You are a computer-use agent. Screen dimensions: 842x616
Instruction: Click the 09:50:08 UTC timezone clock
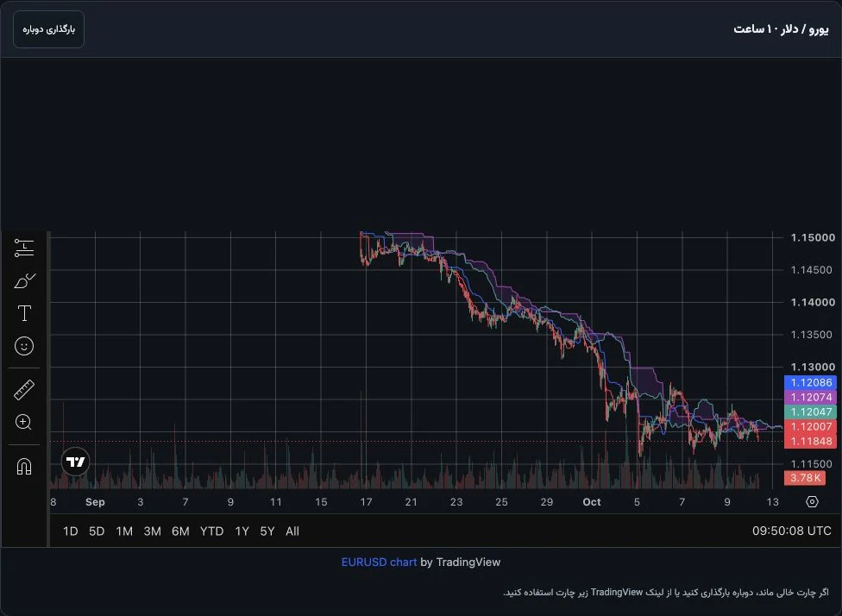pos(791,531)
